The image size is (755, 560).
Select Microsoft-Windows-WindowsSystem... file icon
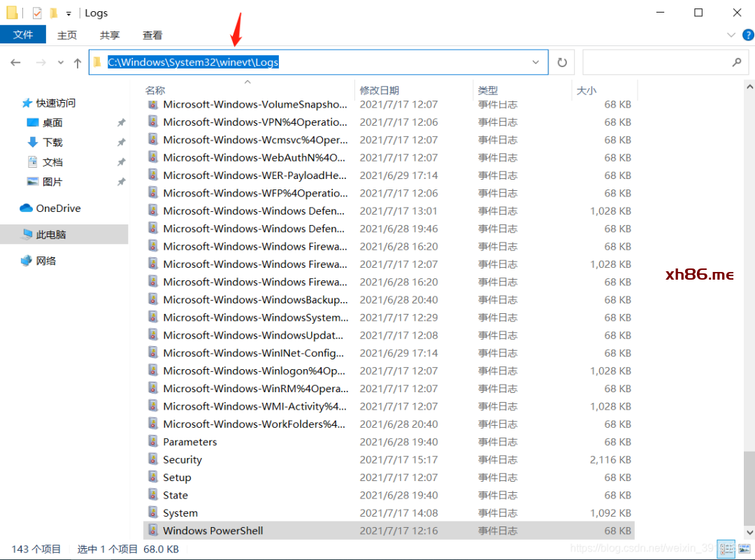click(x=152, y=317)
